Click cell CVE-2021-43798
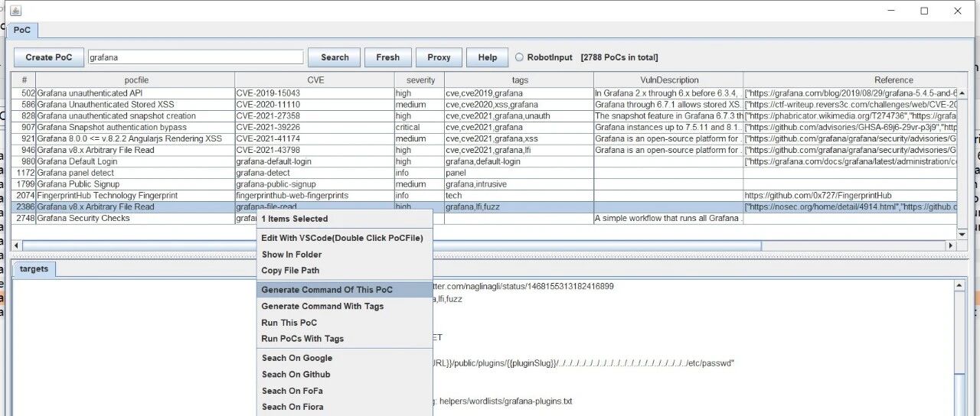Screen dimensions: 980x416 [x=315, y=150]
